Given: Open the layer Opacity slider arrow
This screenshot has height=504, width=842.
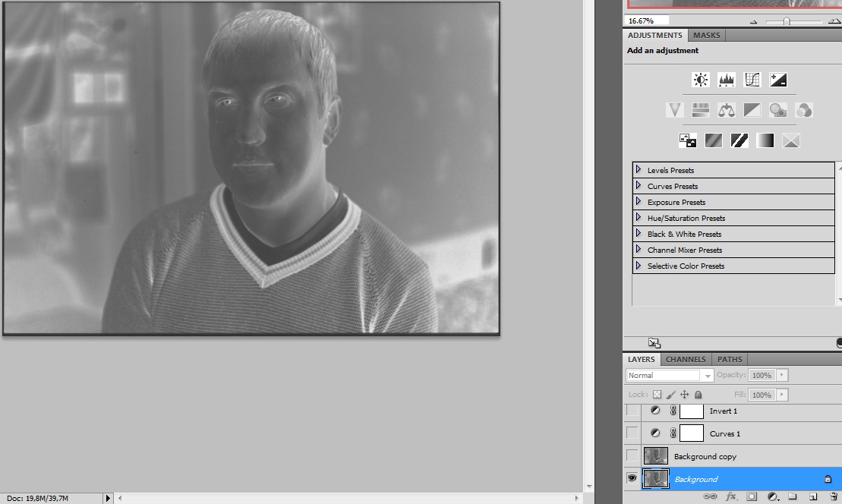Looking at the screenshot, I should 782,376.
